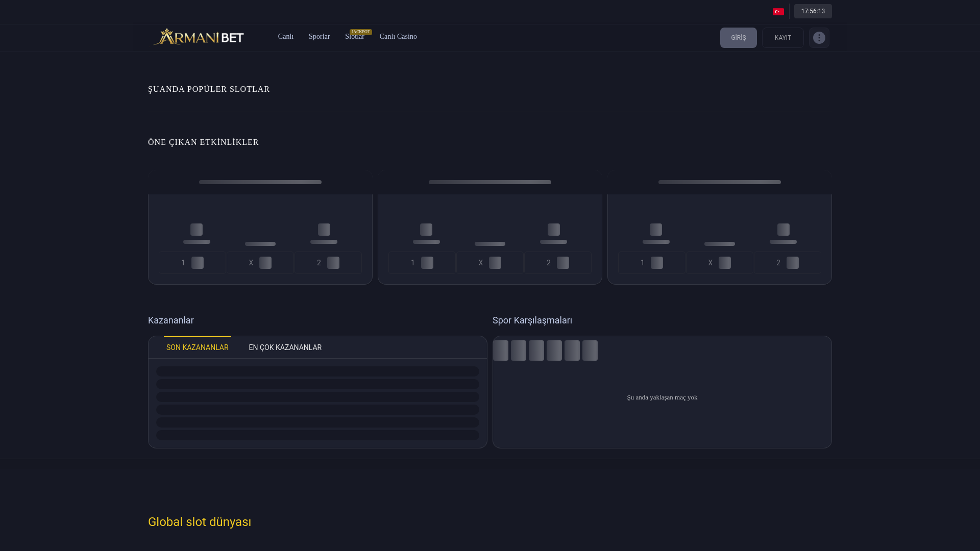Screen dimensions: 980x551
Task: Select odds X on the second event card
Action: pyautogui.click(x=489, y=263)
